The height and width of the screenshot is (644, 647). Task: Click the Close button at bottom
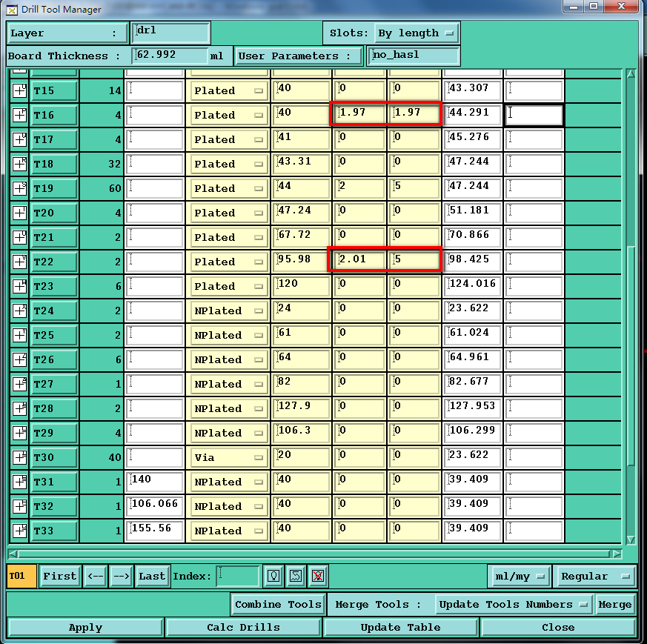tap(558, 627)
